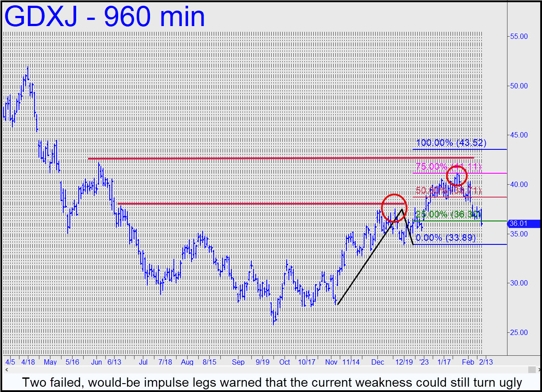Select the 0.00% (33.89) level label
Viewport: 542px width, 392px height.
coord(444,238)
